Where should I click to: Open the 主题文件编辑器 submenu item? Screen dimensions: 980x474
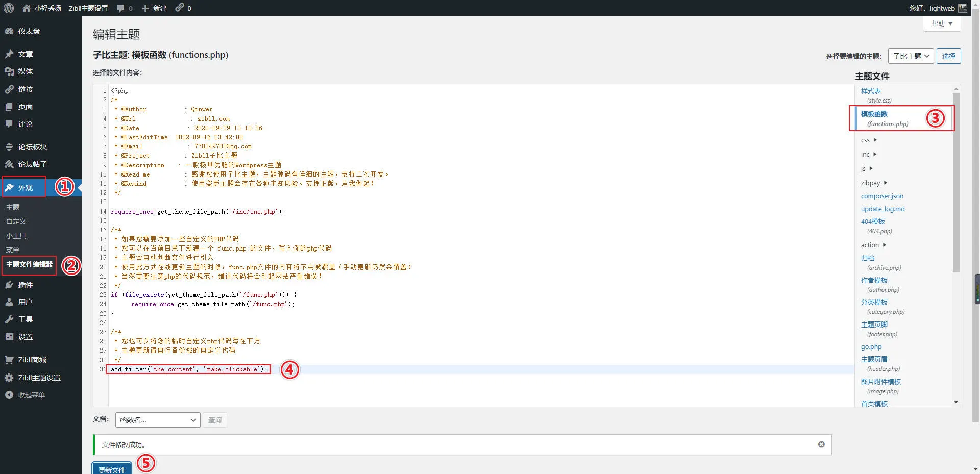(29, 264)
